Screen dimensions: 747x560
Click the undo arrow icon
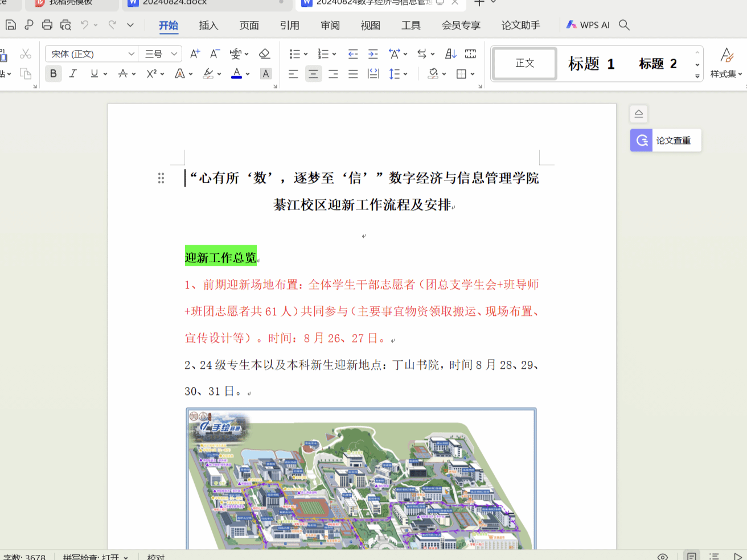pyautogui.click(x=84, y=25)
